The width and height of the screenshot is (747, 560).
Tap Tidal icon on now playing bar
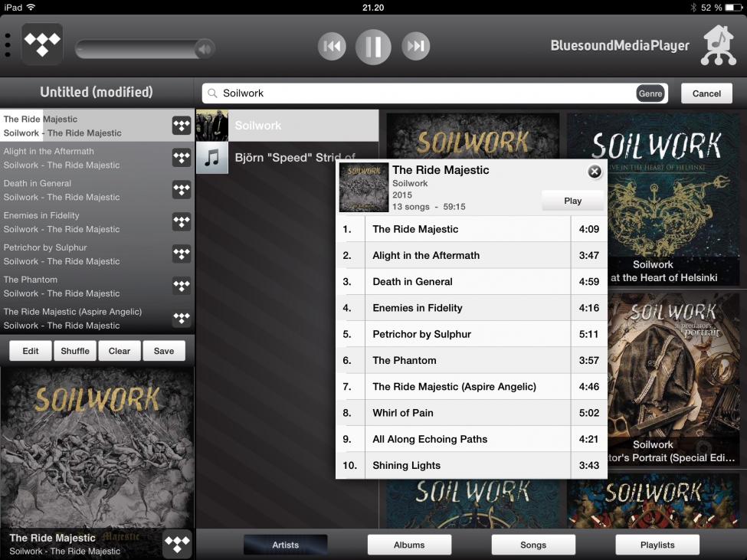tap(177, 544)
